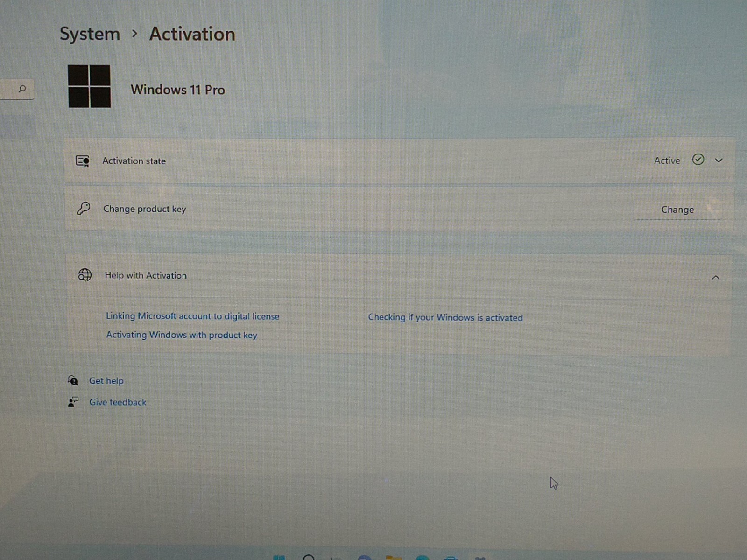Open the Get help link

(106, 381)
